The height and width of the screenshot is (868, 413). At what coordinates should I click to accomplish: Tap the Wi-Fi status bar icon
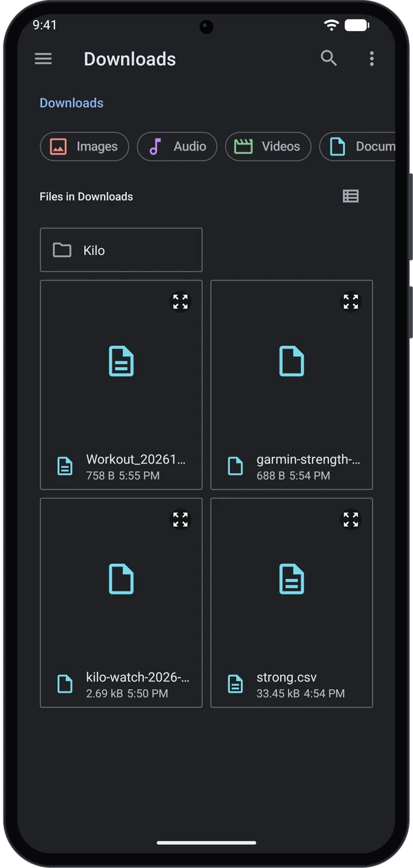pos(332,25)
